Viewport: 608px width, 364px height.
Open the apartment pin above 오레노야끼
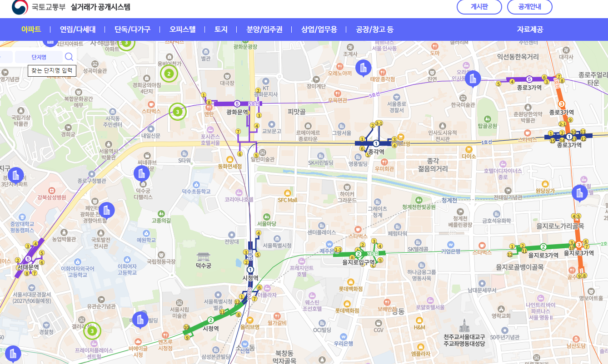point(363,69)
